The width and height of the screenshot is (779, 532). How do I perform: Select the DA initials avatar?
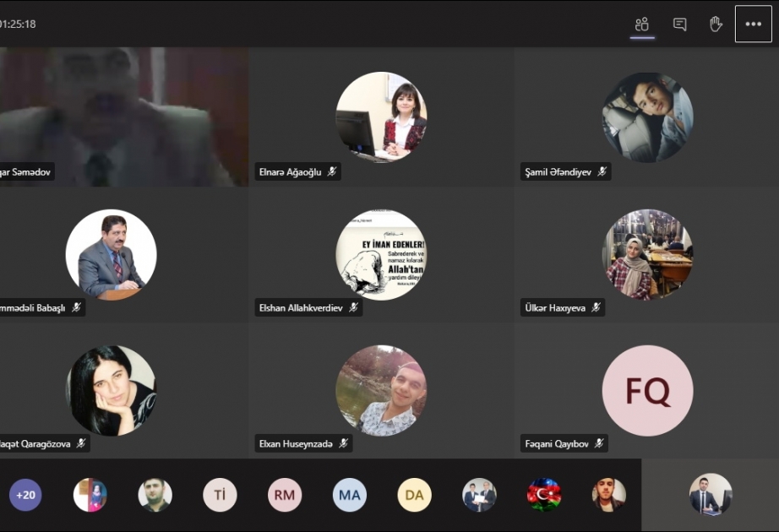(x=414, y=495)
